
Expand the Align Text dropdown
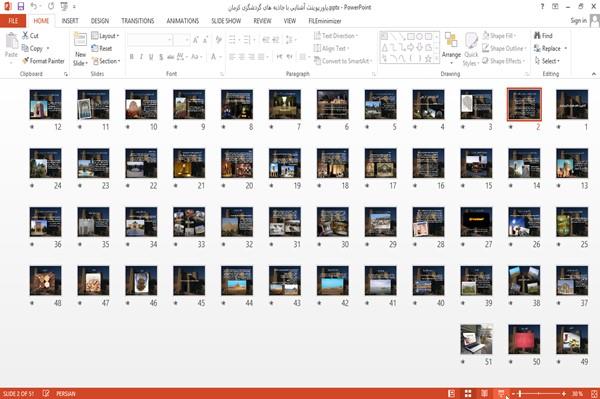pyautogui.click(x=331, y=48)
